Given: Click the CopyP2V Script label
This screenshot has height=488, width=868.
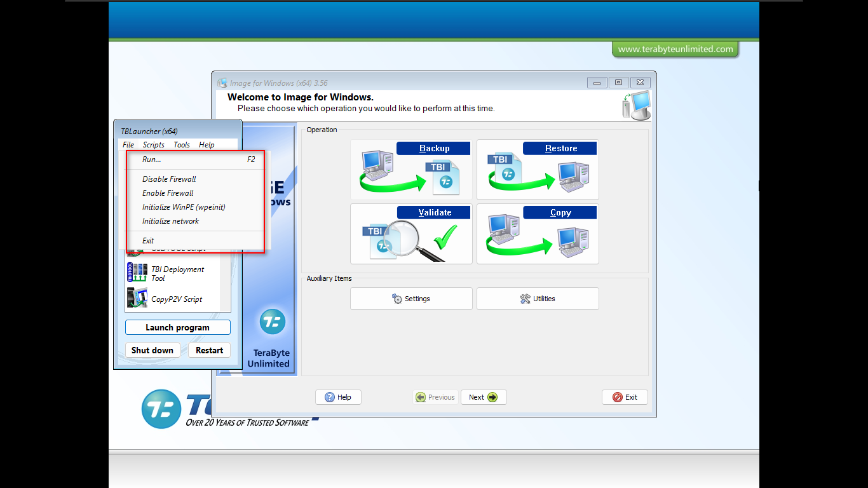Looking at the screenshot, I should click(177, 299).
